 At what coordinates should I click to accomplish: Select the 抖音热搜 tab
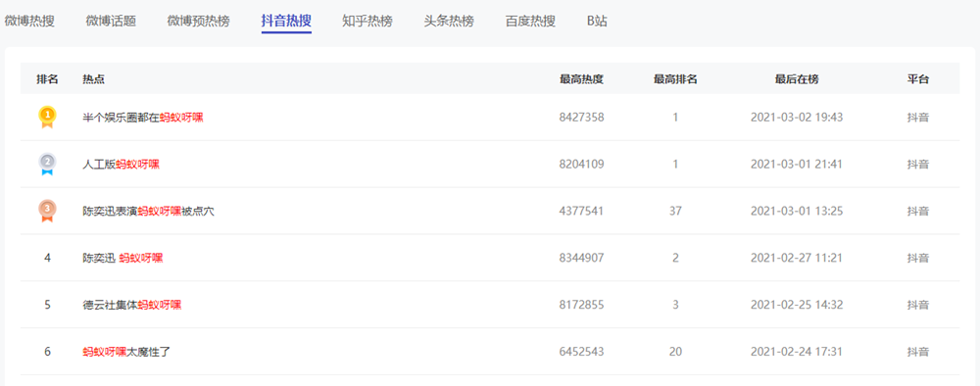click(x=286, y=21)
